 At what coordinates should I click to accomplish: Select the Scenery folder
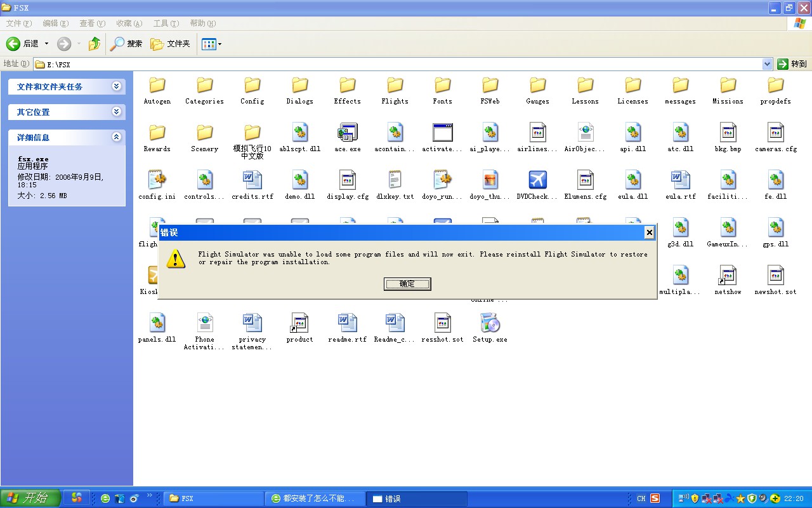pos(204,138)
